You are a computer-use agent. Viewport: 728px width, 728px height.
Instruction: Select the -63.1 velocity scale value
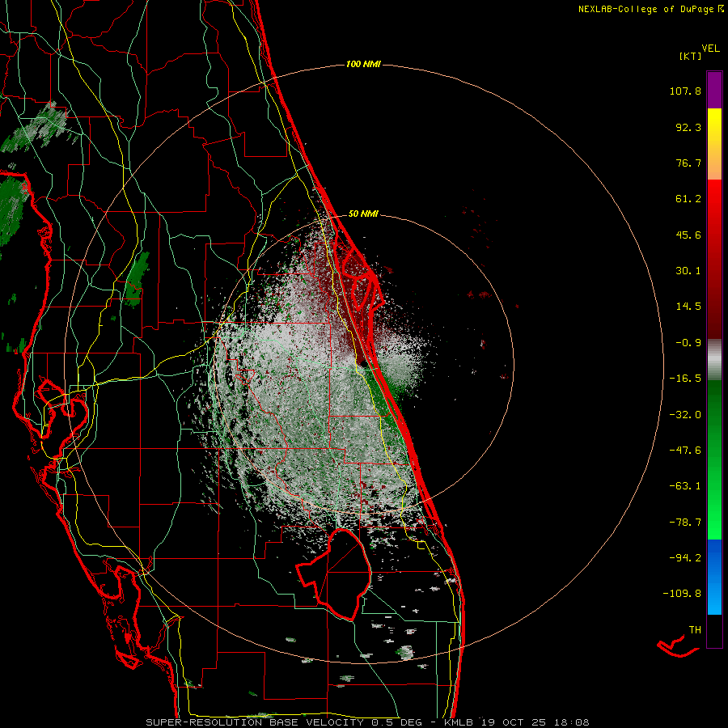685,486
